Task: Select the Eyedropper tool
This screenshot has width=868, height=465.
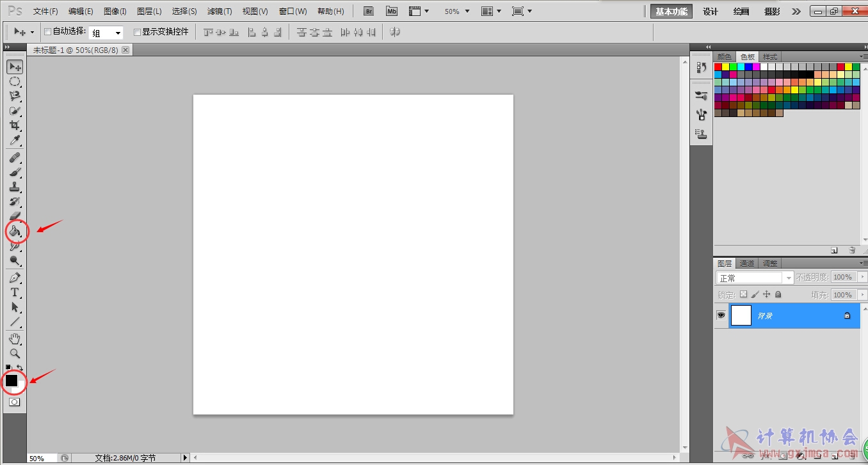Action: pos(15,140)
